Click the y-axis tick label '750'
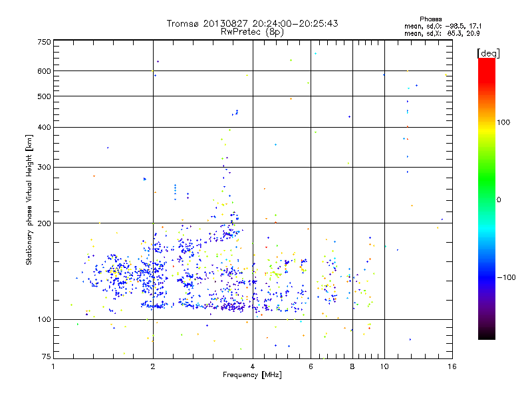The image size is (532, 399). click(x=44, y=42)
